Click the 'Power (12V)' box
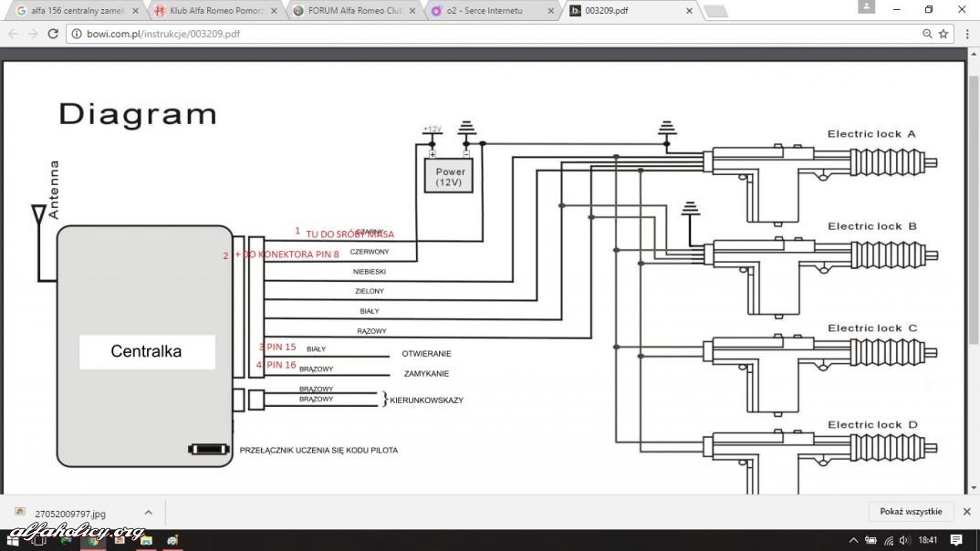 coord(449,175)
